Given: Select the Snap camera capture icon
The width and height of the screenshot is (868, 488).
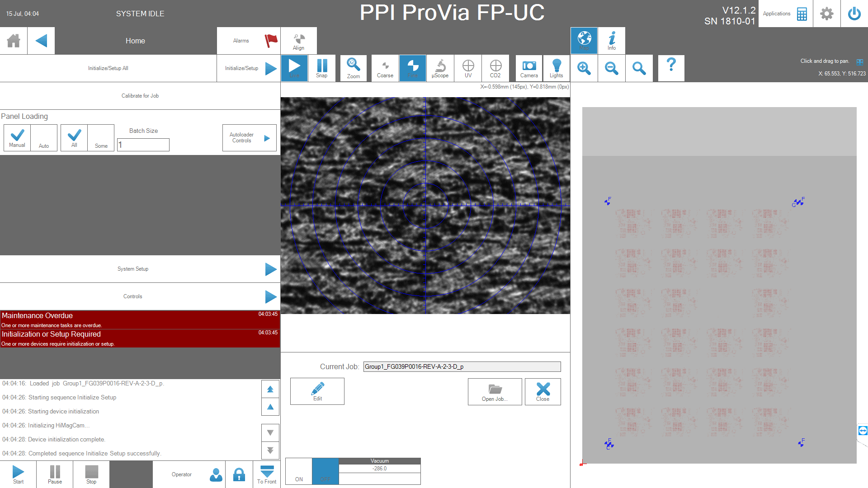Looking at the screenshot, I should pyautogui.click(x=322, y=68).
